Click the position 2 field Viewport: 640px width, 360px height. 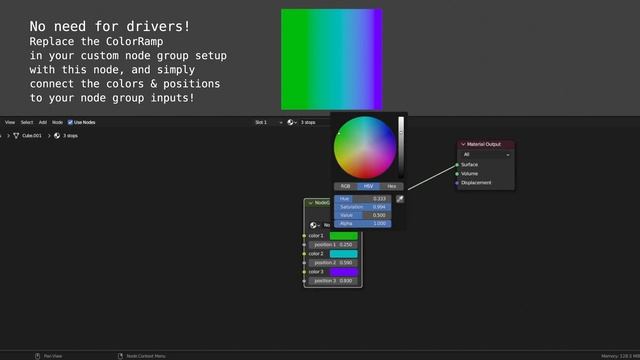tap(333, 263)
